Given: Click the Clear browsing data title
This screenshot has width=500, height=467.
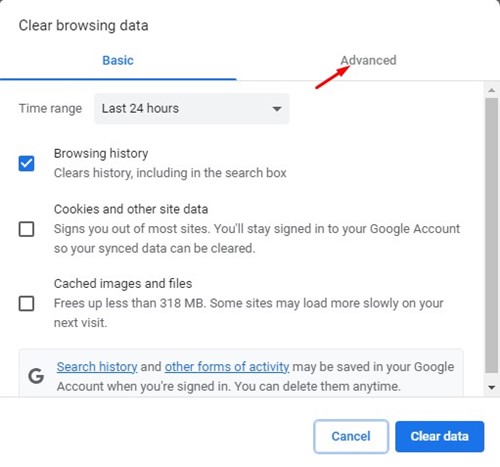Looking at the screenshot, I should click(83, 26).
